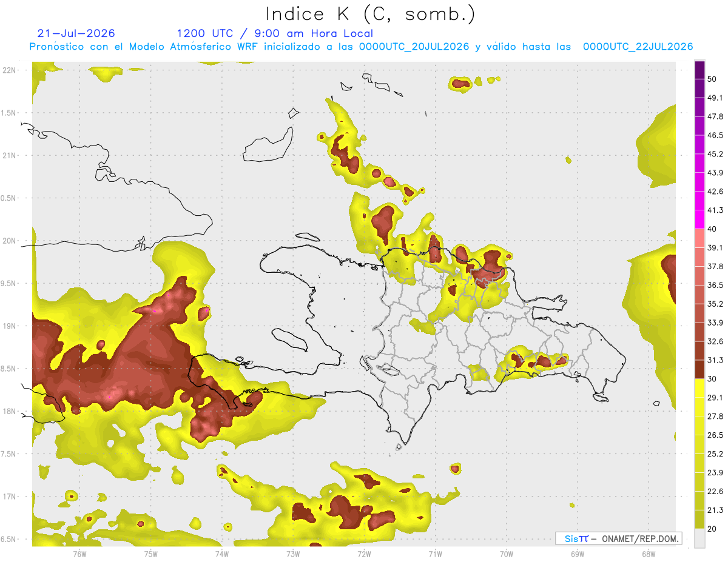Click the dark purple colorbar band beside 50
Screen dimensions: 728x562
click(x=700, y=70)
